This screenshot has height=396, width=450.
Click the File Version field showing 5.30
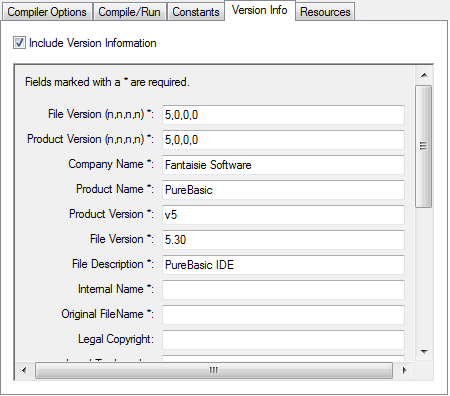coord(283,240)
